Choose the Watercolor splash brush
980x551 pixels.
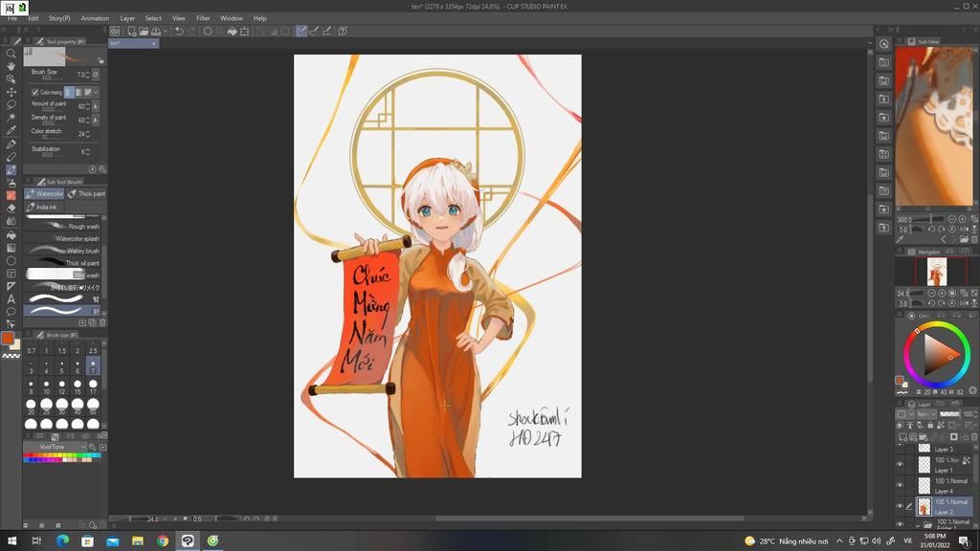(x=62, y=238)
